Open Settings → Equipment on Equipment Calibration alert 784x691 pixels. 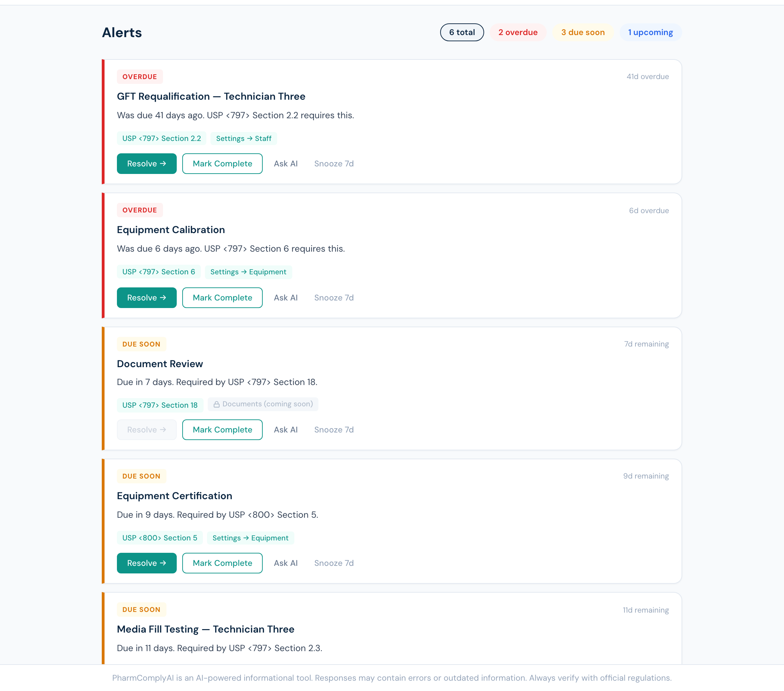pos(248,272)
